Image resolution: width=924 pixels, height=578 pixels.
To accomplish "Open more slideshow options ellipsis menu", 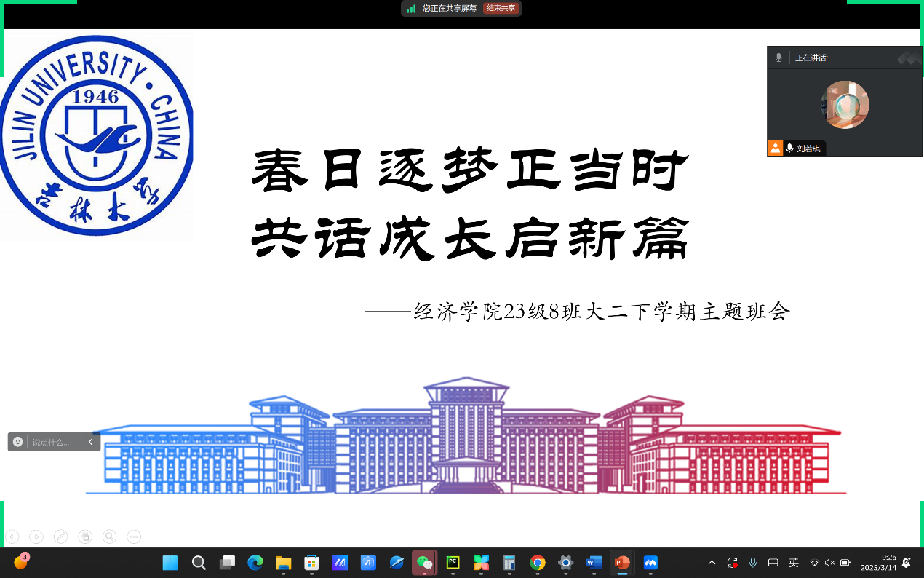I will click(134, 537).
